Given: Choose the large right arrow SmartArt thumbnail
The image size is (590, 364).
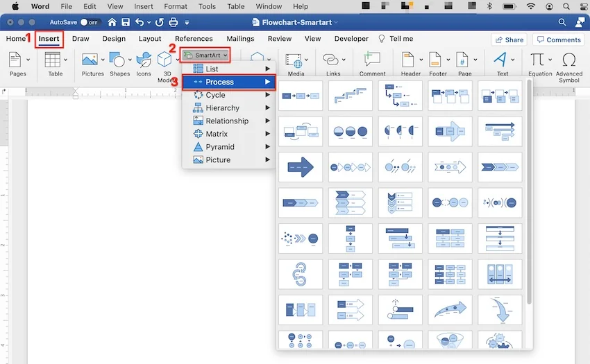Looking at the screenshot, I should point(301,167).
